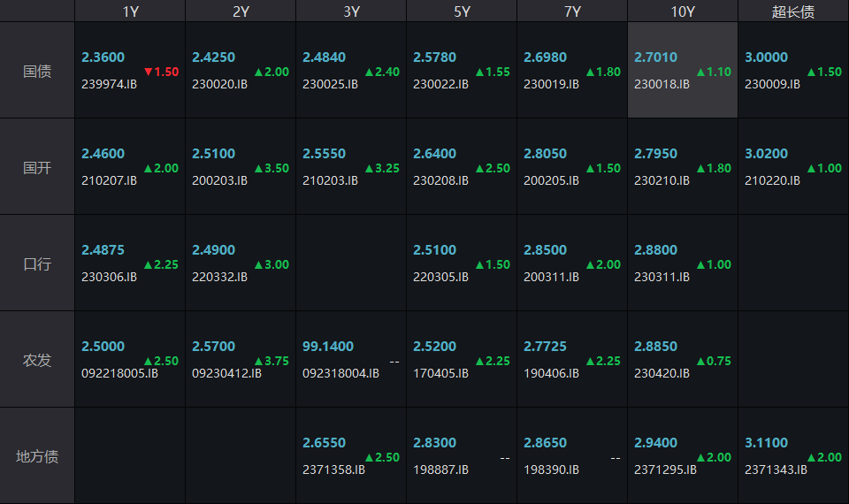The height and width of the screenshot is (504, 849).
Task: Select the 口行 row label
Action: click(37, 263)
